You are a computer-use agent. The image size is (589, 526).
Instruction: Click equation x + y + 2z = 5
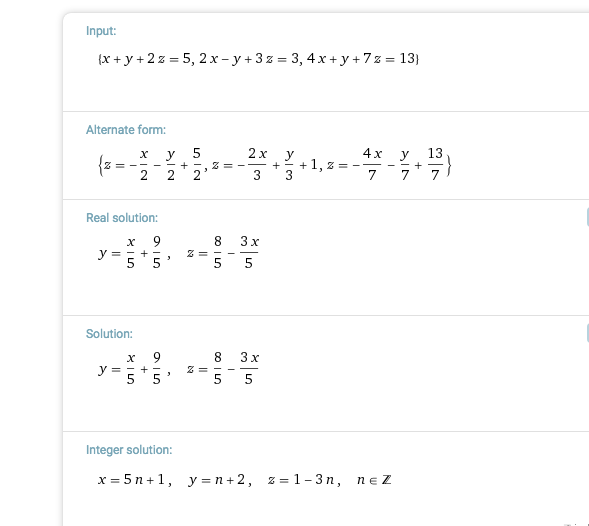click(147, 59)
